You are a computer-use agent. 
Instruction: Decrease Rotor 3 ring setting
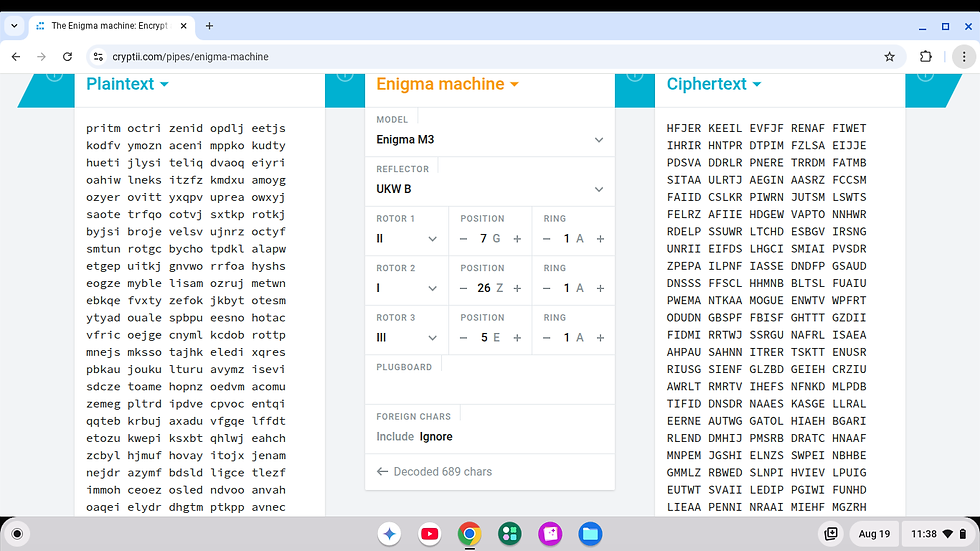[x=546, y=337]
